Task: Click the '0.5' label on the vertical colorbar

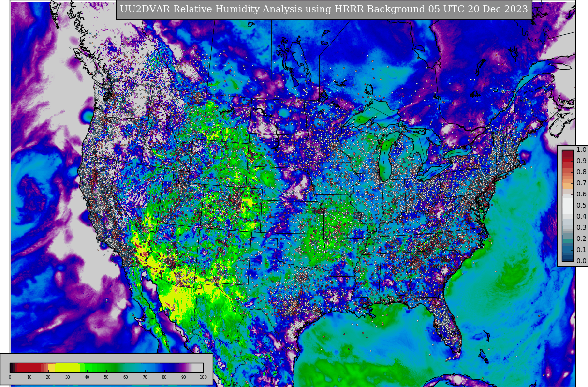Action: [581, 206]
